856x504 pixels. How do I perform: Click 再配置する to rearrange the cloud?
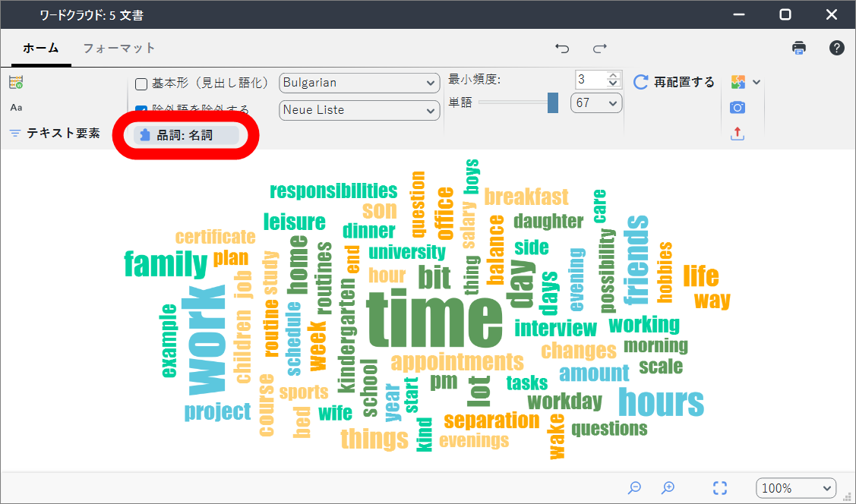click(674, 83)
